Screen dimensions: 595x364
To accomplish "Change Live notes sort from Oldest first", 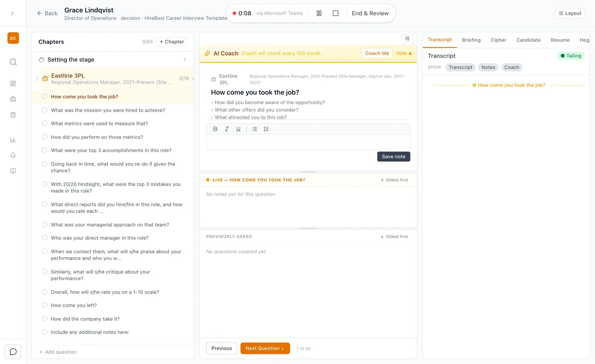I will tap(394, 180).
